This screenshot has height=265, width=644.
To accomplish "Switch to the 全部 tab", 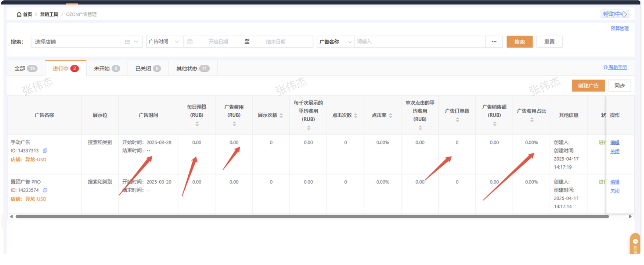I will tap(26, 69).
